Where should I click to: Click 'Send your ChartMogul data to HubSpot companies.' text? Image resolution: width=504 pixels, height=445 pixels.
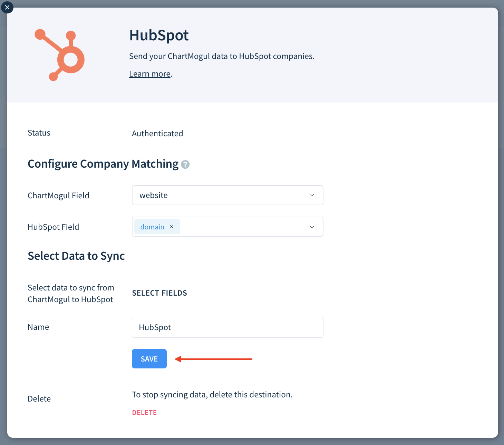tap(222, 56)
